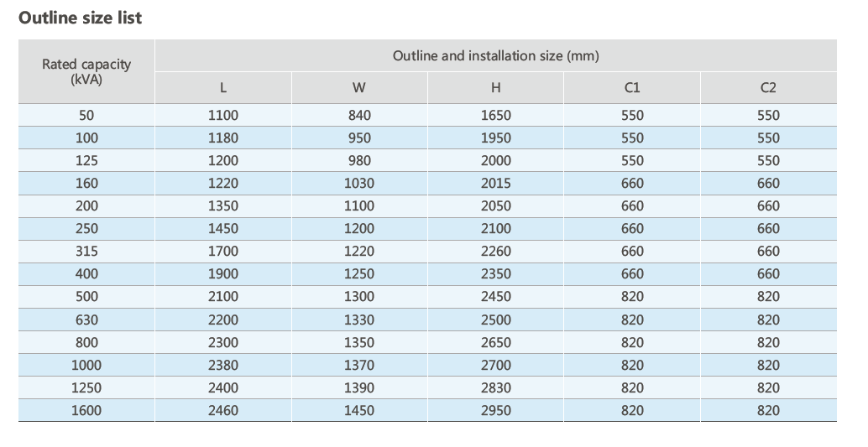
Task: Select the L column header
Action: coord(222,88)
